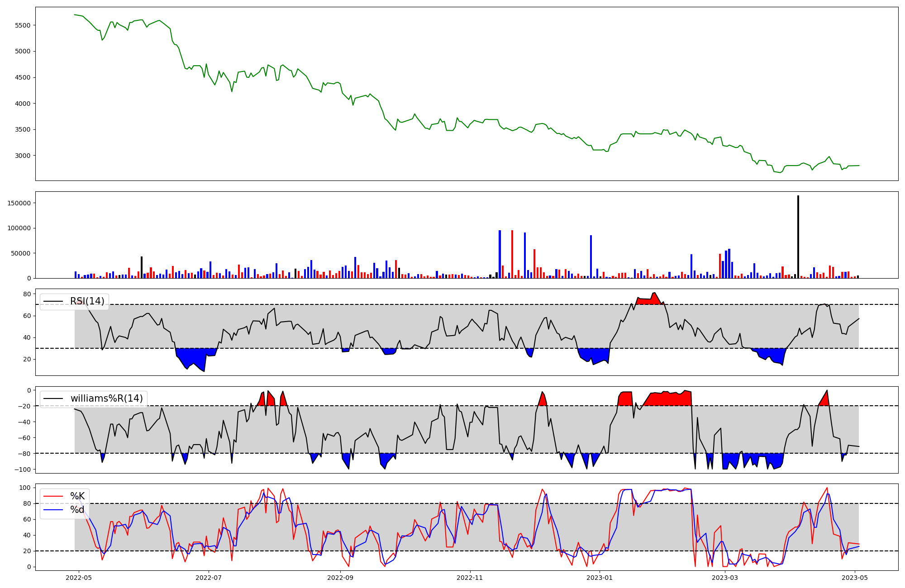Select the blue %d legend line sample
Image resolution: width=905 pixels, height=588 pixels.
pyautogui.click(x=53, y=510)
